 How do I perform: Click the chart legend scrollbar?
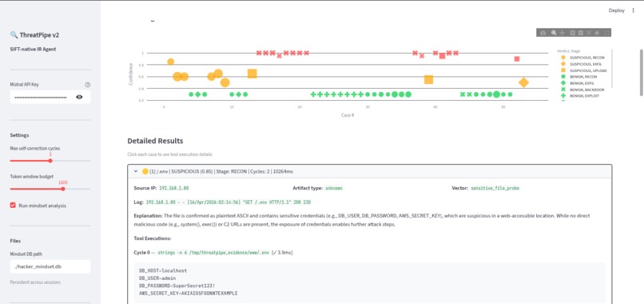[x=612, y=68]
